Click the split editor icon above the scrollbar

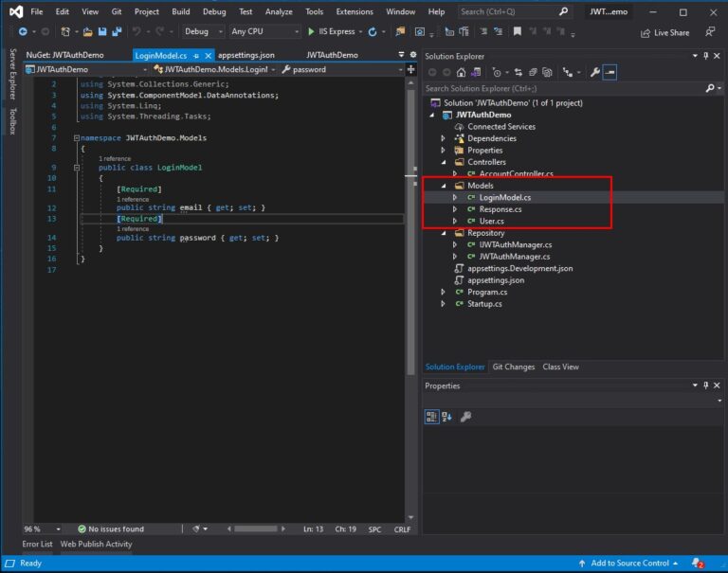click(410, 69)
